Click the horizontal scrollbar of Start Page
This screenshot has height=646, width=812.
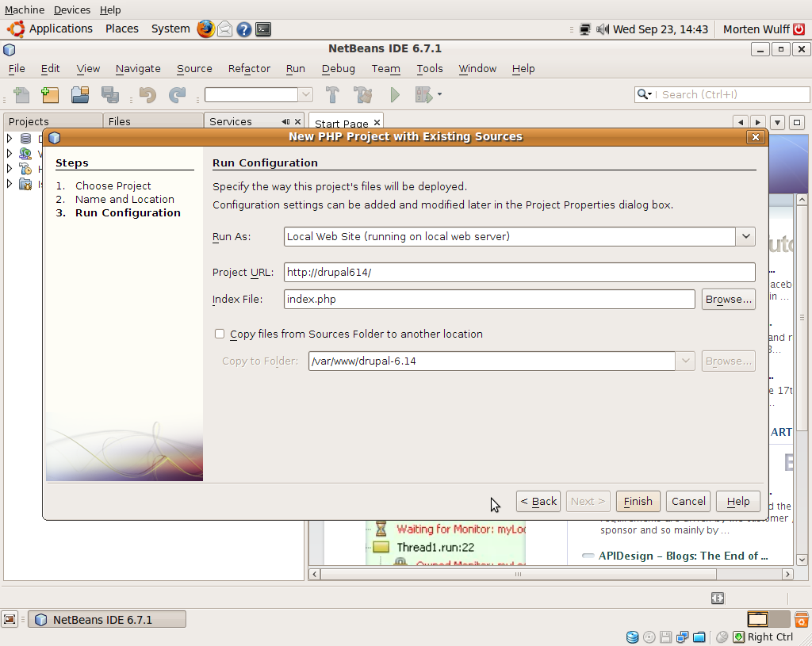coord(518,574)
